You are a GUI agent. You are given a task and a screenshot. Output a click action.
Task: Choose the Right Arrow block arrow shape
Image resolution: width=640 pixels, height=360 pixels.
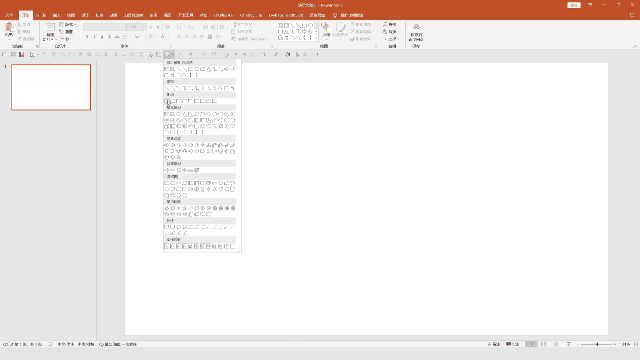pyautogui.click(x=166, y=145)
